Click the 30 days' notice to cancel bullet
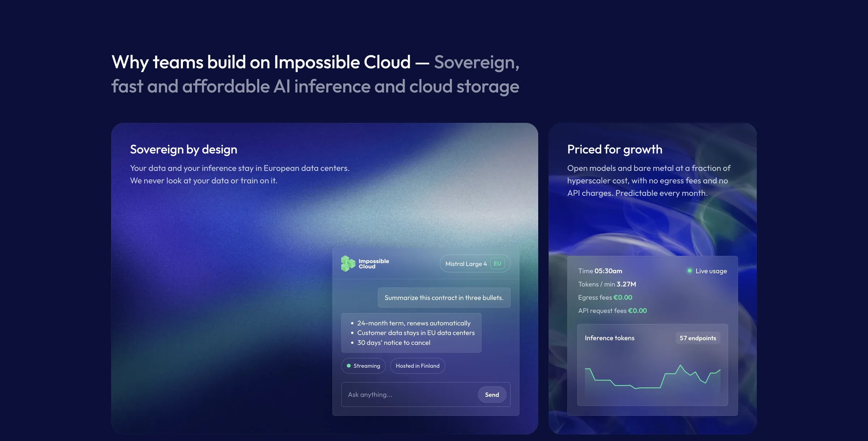 [394, 343]
